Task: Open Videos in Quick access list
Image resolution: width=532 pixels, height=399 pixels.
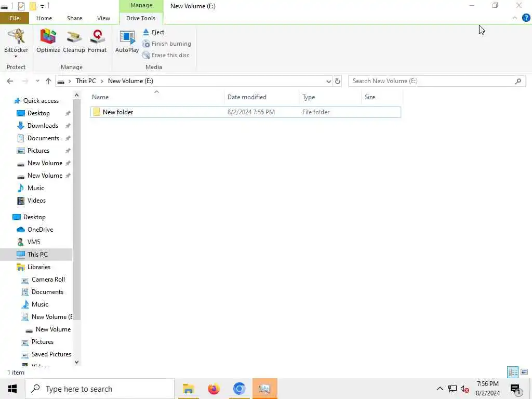Action: click(36, 201)
